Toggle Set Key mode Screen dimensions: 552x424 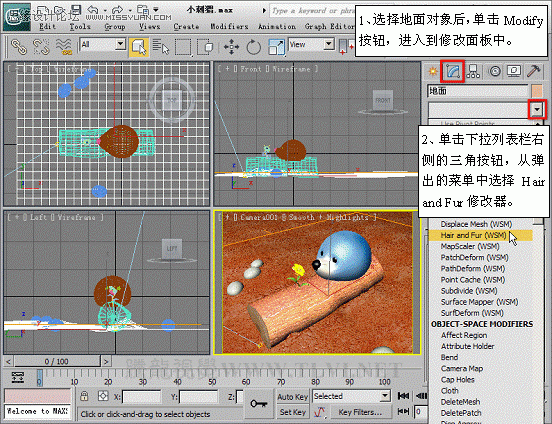pyautogui.click(x=293, y=412)
